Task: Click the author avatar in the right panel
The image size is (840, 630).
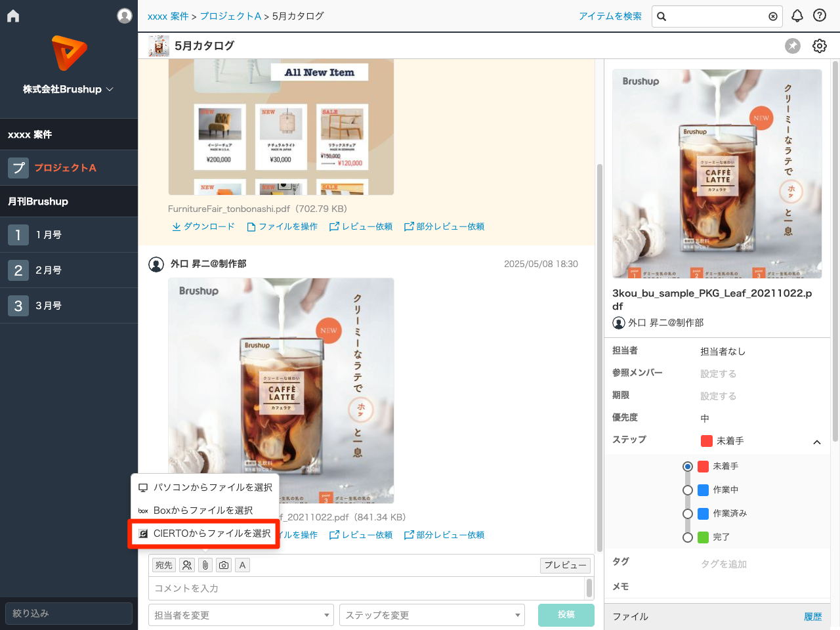Action: point(618,323)
